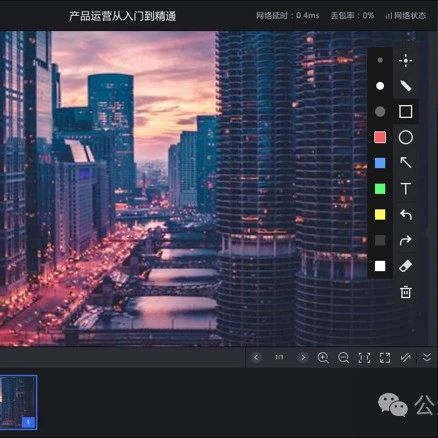The height and width of the screenshot is (438, 438).
Task: Select the text tool
Action: click(x=406, y=189)
